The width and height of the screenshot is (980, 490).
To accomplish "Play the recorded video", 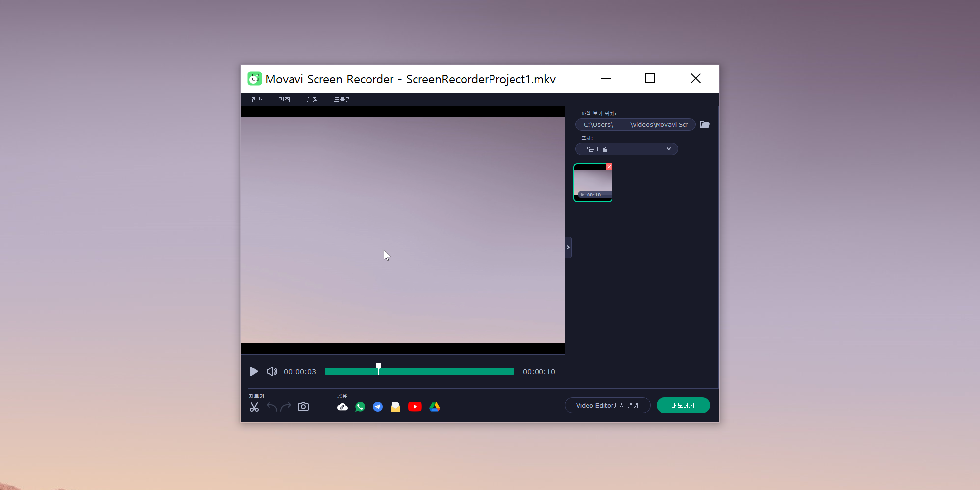I will [254, 371].
